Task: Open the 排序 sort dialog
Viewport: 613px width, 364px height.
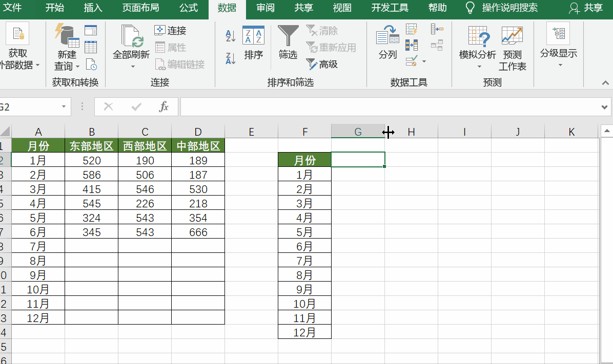Action: 253,42
